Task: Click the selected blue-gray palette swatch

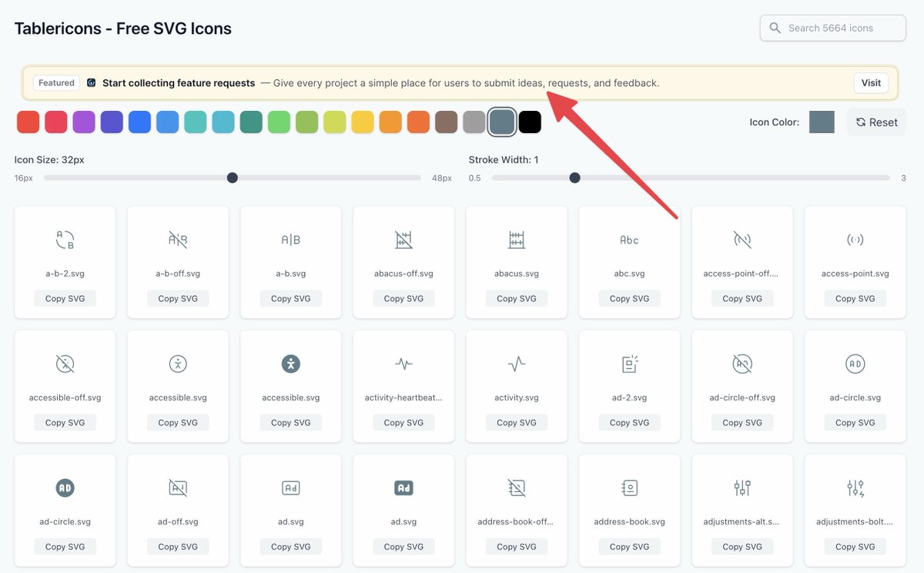Action: click(502, 122)
